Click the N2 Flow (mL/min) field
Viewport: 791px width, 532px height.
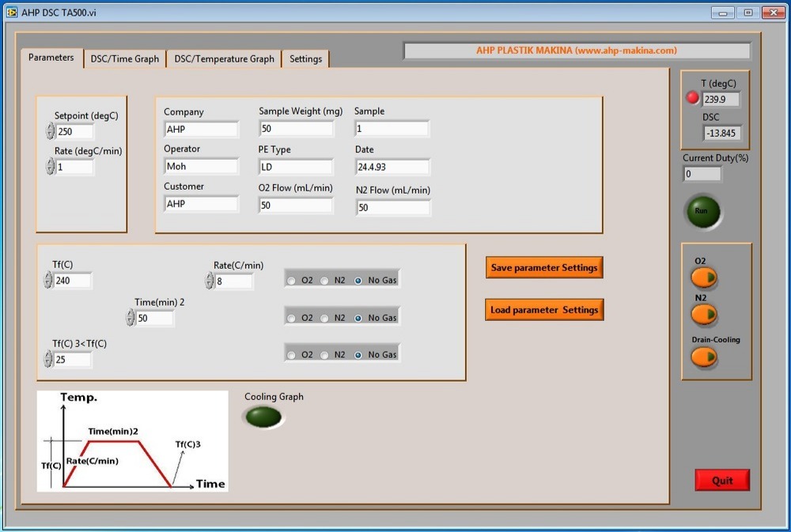point(393,207)
